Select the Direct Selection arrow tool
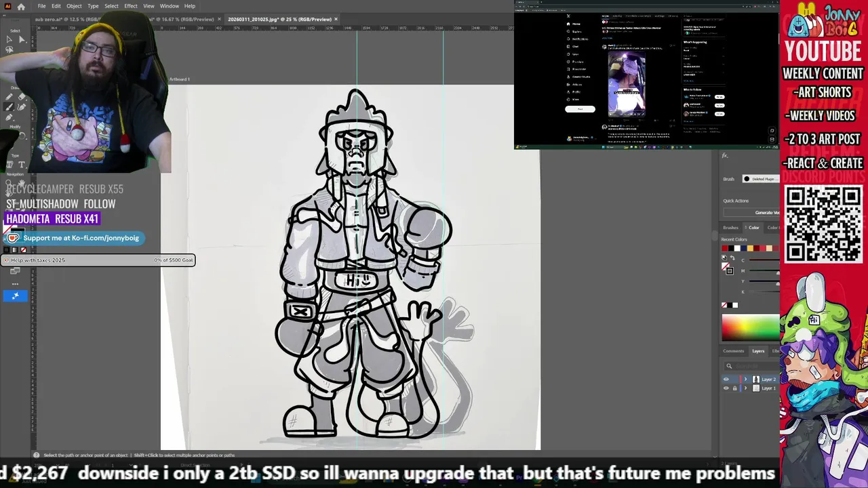 click(22, 39)
